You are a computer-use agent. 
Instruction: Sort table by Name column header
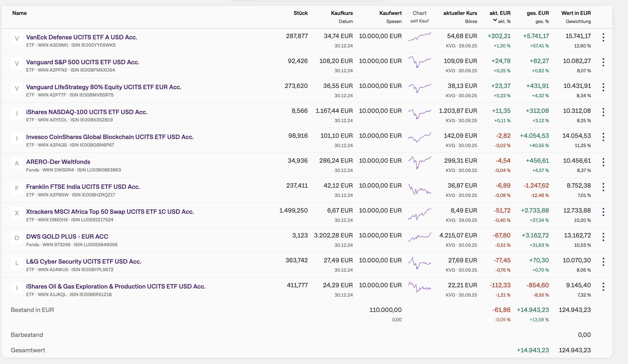(x=19, y=13)
